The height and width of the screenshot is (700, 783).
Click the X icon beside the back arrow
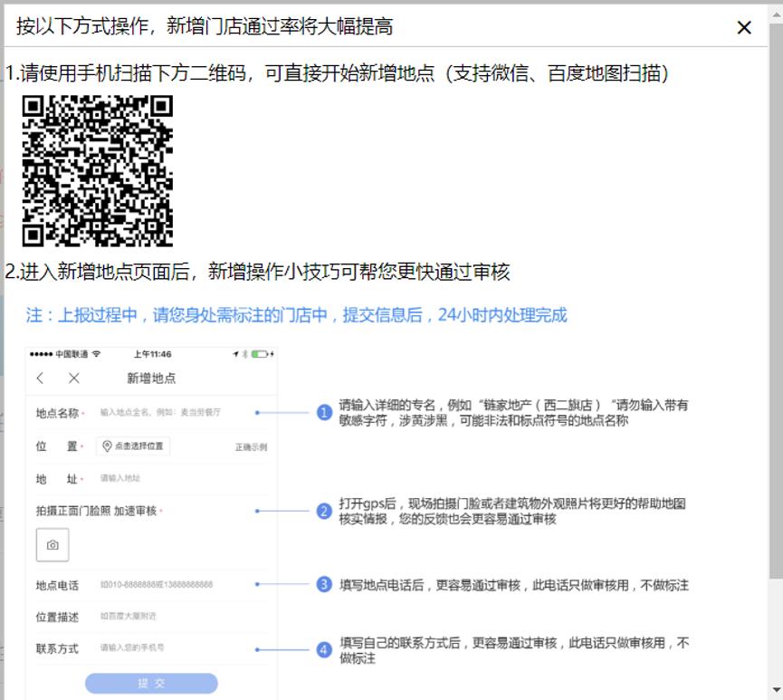[x=72, y=376]
